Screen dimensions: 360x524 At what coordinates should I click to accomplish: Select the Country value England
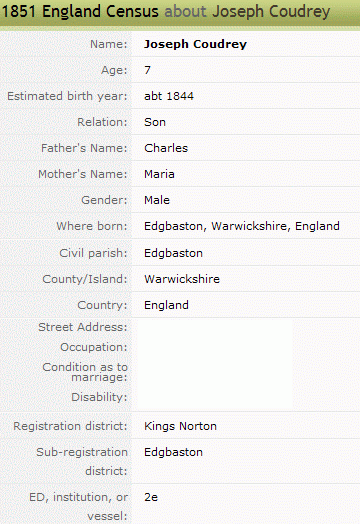166,305
